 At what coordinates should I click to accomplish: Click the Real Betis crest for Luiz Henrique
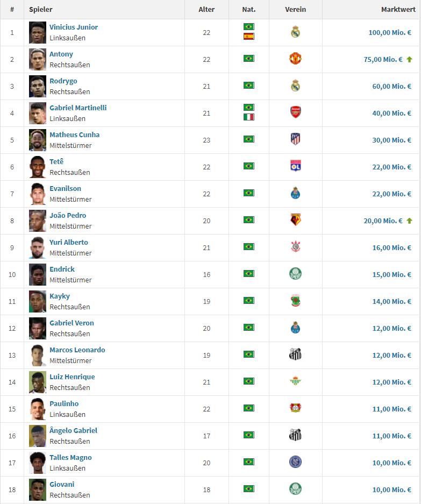pyautogui.click(x=295, y=381)
